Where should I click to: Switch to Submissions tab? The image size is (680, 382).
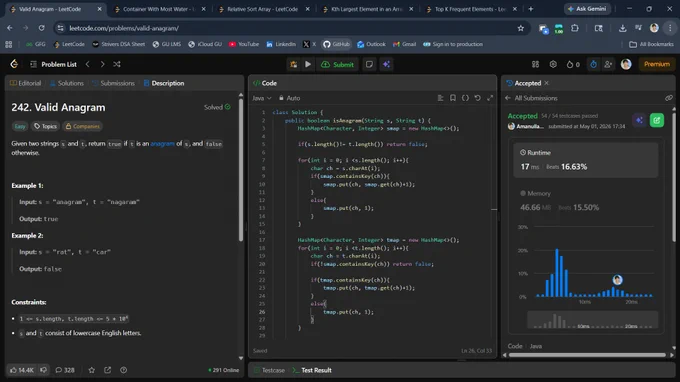pos(113,83)
